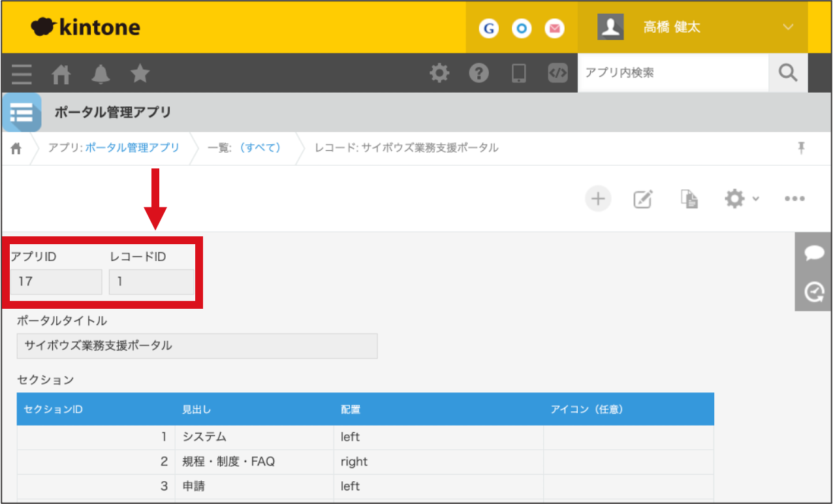Open the help question mark icon
833x504 pixels.
(479, 72)
